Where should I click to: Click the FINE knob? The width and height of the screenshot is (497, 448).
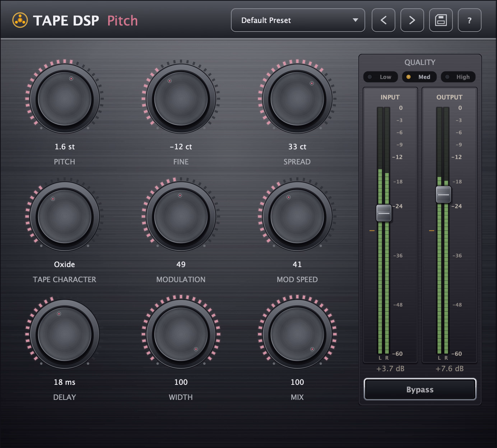coord(181,98)
